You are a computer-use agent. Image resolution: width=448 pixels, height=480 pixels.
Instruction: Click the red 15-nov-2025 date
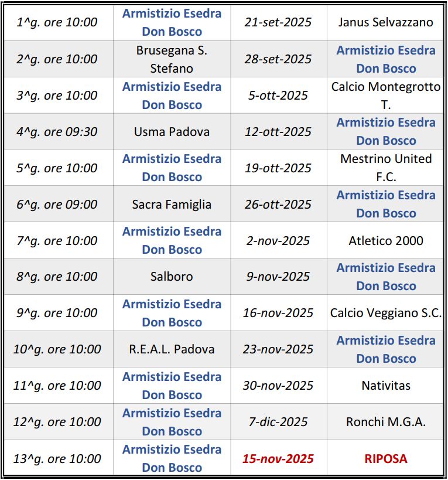pyautogui.click(x=278, y=458)
